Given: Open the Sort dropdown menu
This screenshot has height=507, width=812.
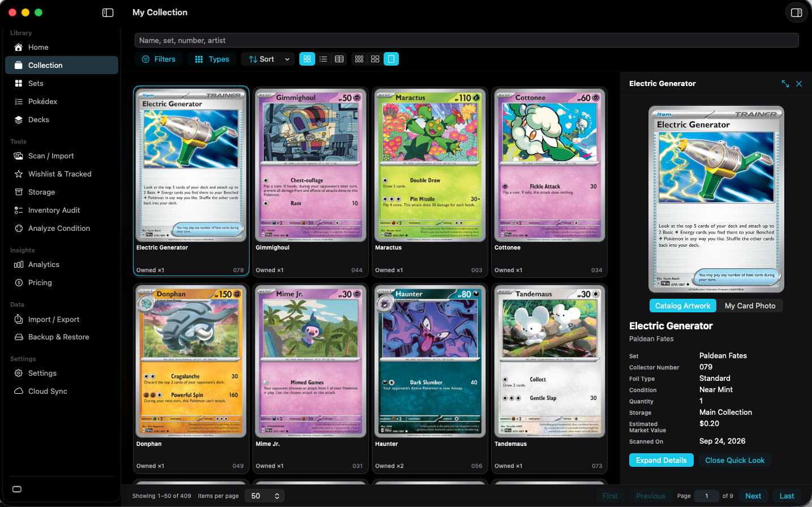Looking at the screenshot, I should point(268,59).
